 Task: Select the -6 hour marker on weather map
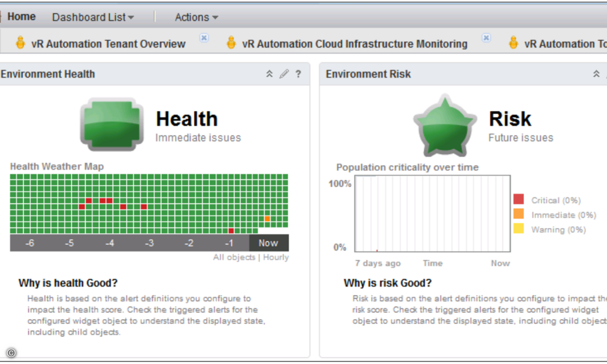point(30,243)
